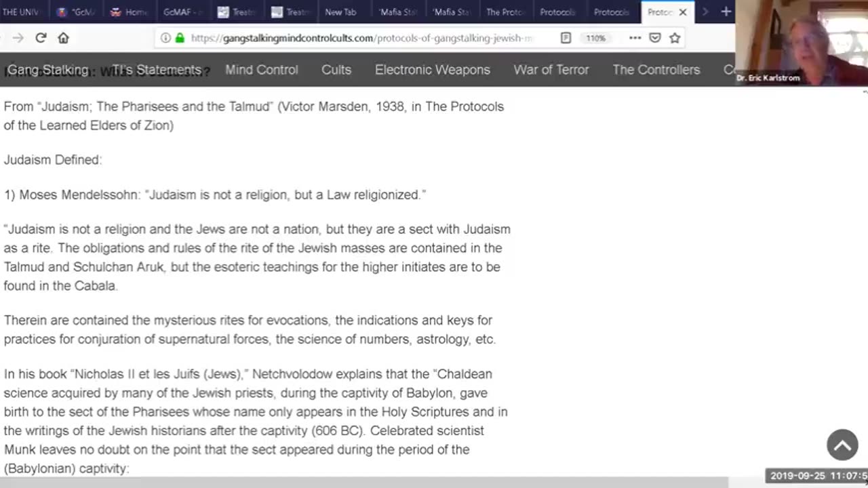Click the '1) Moses Mendelssohn' line
Screen dimensions: 868x488
tap(215, 195)
